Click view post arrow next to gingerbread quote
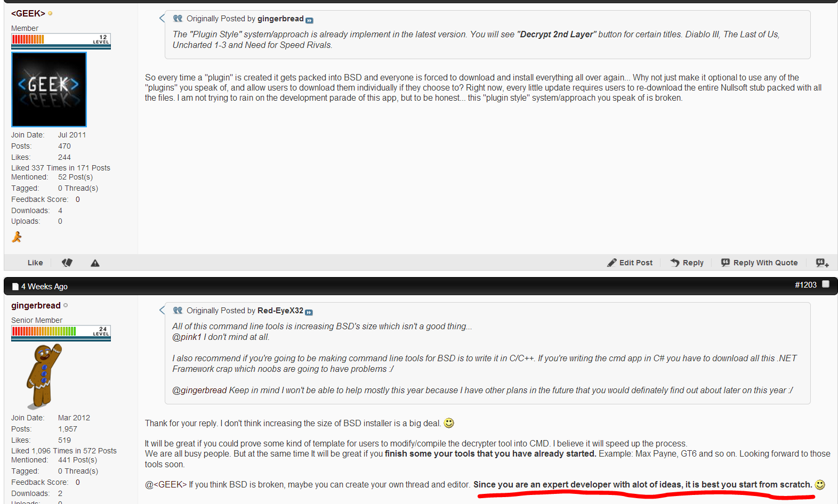This screenshot has height=504, width=838. (x=309, y=20)
